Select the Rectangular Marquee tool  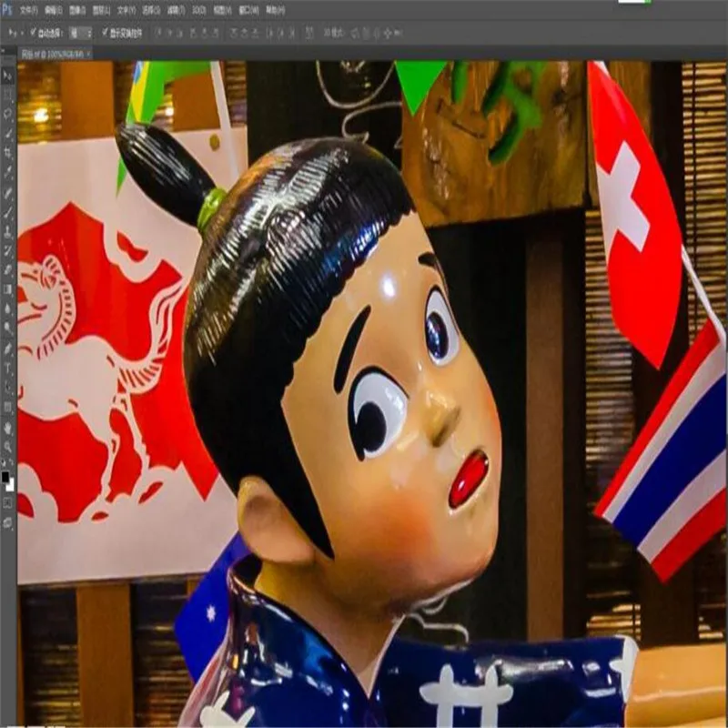point(8,95)
